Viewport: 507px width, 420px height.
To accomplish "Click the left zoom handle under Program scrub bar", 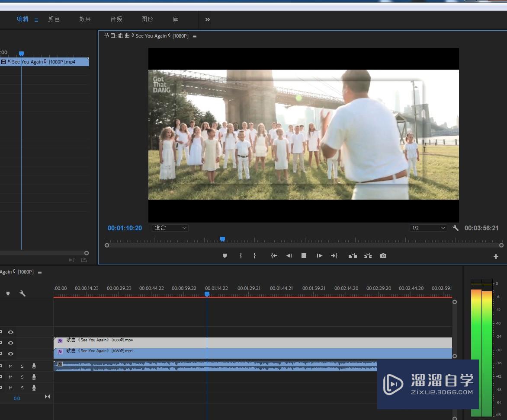I will [107, 245].
